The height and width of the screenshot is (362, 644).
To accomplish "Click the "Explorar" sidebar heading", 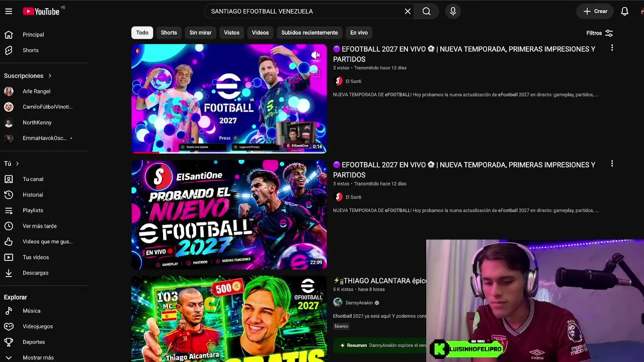I will pyautogui.click(x=16, y=297).
